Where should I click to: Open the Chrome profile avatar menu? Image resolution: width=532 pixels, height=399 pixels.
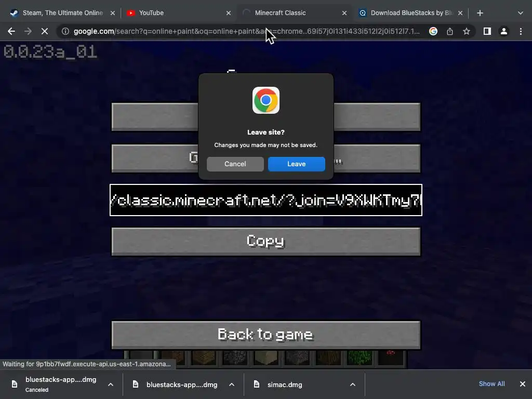(x=504, y=31)
